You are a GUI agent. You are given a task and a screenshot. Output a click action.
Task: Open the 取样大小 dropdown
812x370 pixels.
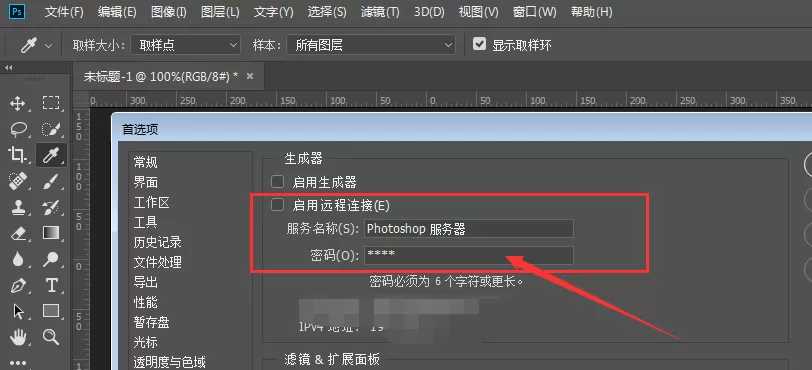(185, 46)
